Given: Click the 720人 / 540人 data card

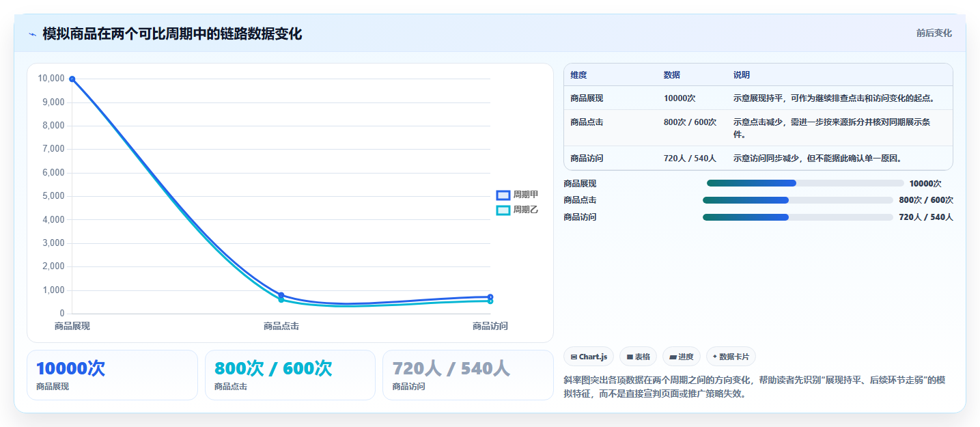Looking at the screenshot, I should point(468,375).
